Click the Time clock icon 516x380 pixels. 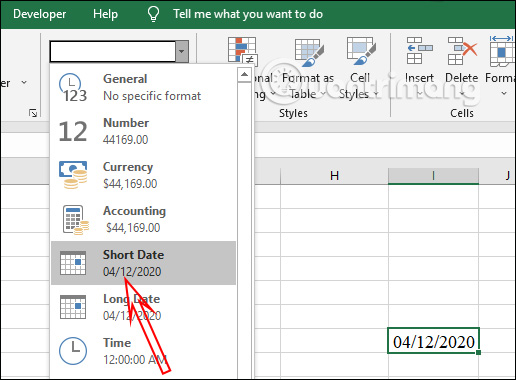click(73, 351)
